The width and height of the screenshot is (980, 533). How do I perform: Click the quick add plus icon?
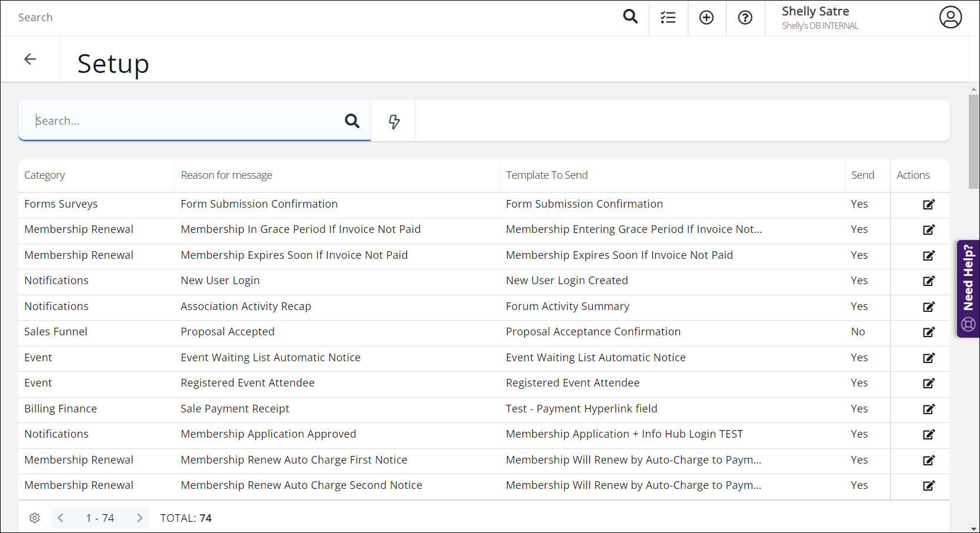tap(706, 18)
